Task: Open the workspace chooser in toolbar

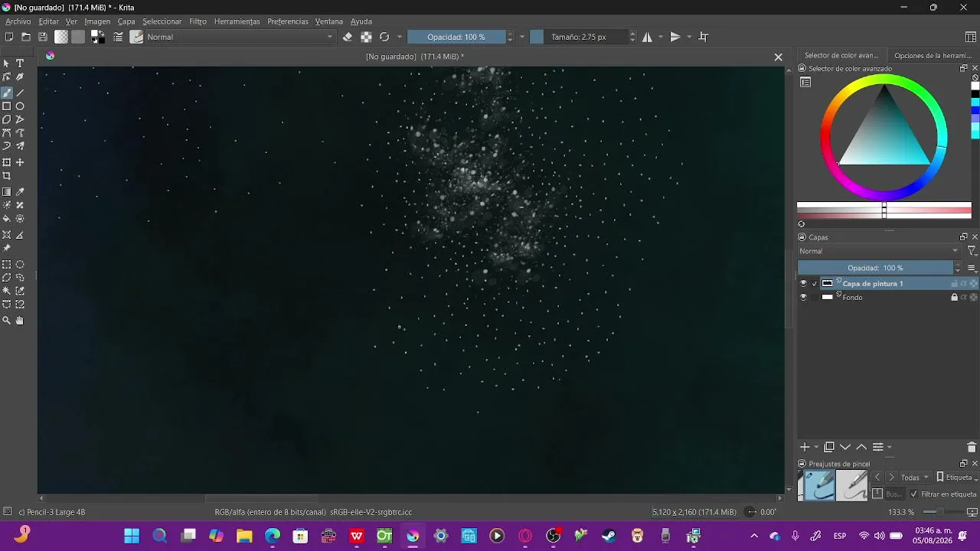Action: coord(971,37)
